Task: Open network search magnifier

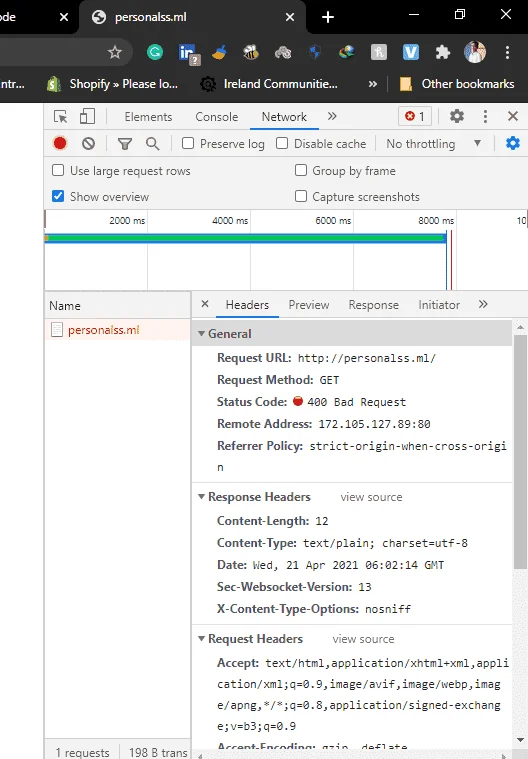Action: point(152,144)
